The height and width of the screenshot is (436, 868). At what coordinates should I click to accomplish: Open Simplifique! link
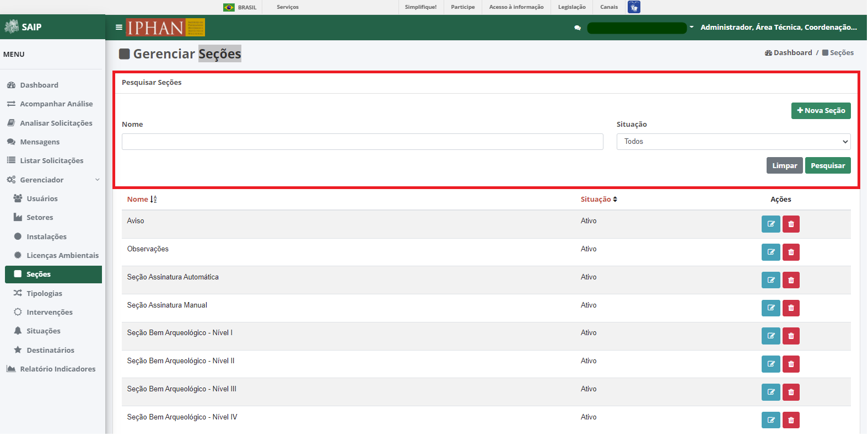420,7
